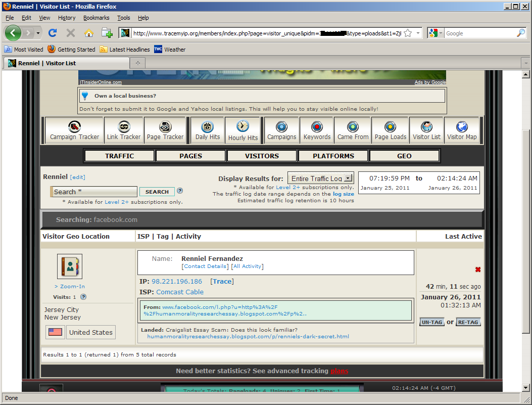The image size is (532, 405).
Task: Switch to the TRAFFIC section tab
Action: [x=119, y=156]
